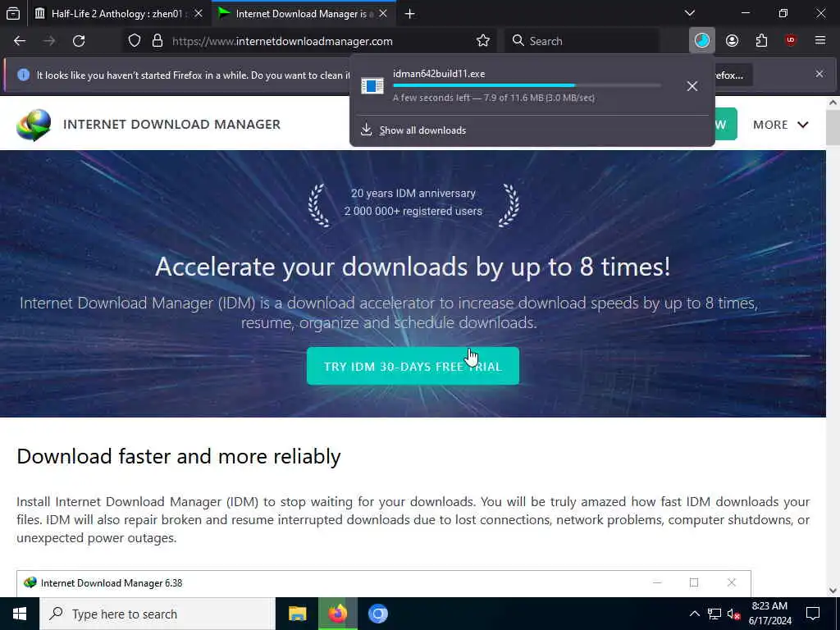The height and width of the screenshot is (630, 840).
Task: Click the "20 years IDM anniversary" text
Action: pos(413,194)
